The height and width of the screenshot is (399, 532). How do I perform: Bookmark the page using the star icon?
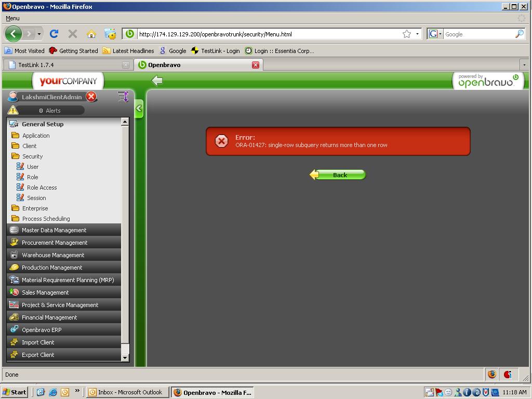pyautogui.click(x=406, y=34)
